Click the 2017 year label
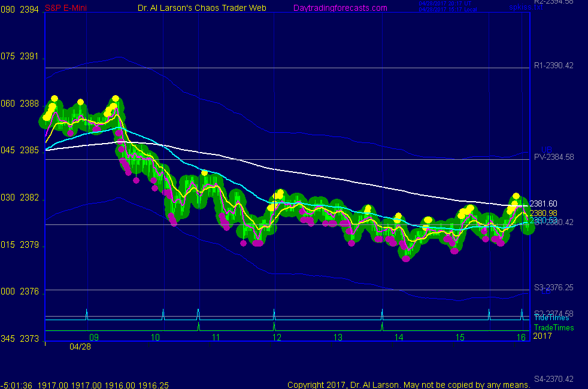Image resolution: width=588 pixels, height=389 pixels. tap(542, 336)
